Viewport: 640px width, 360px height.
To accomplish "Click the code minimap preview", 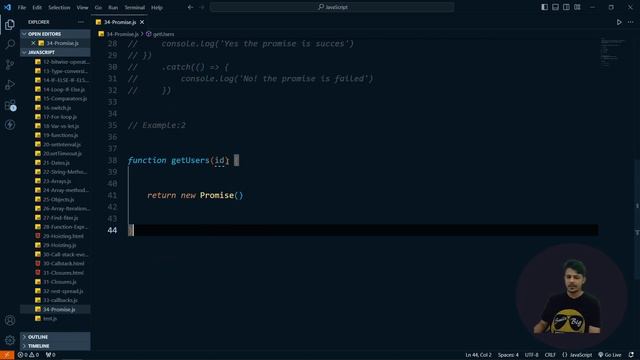I will click(613, 53).
